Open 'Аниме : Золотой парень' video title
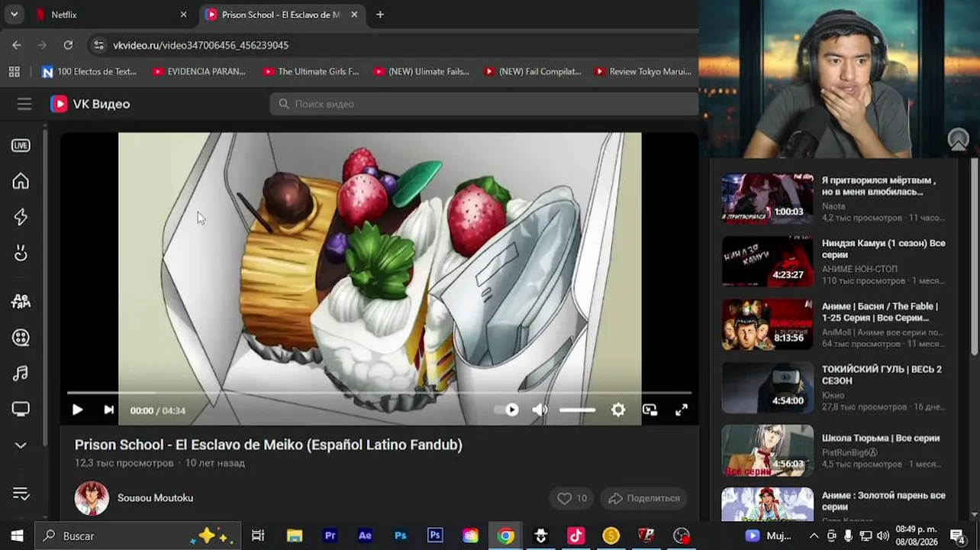 884,501
